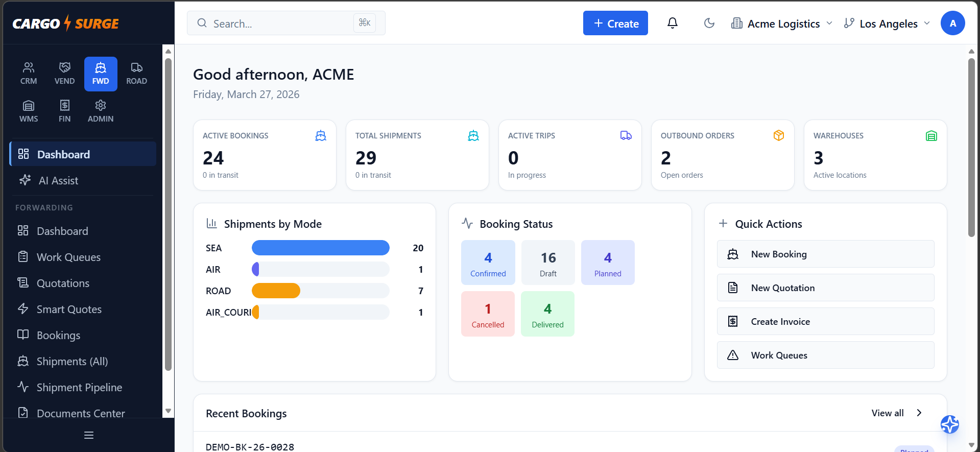Viewport: 980px width, 452px height.
Task: Click the Outbound Orders card
Action: pyautogui.click(x=723, y=155)
